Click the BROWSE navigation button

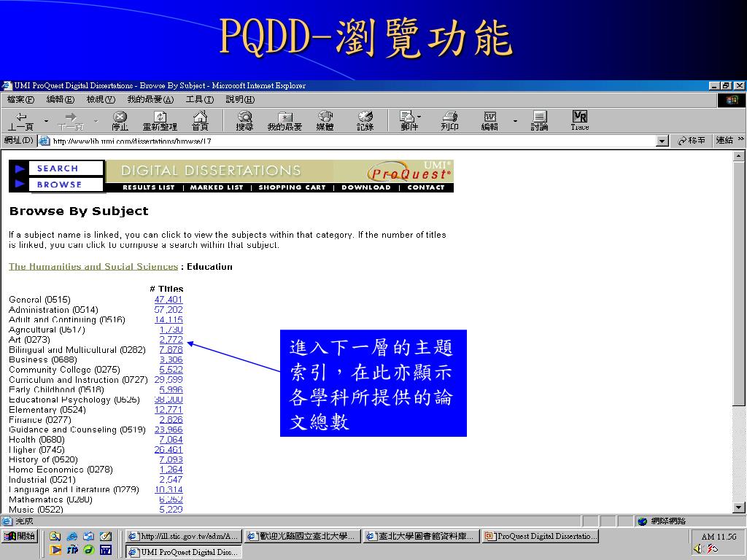click(66, 184)
